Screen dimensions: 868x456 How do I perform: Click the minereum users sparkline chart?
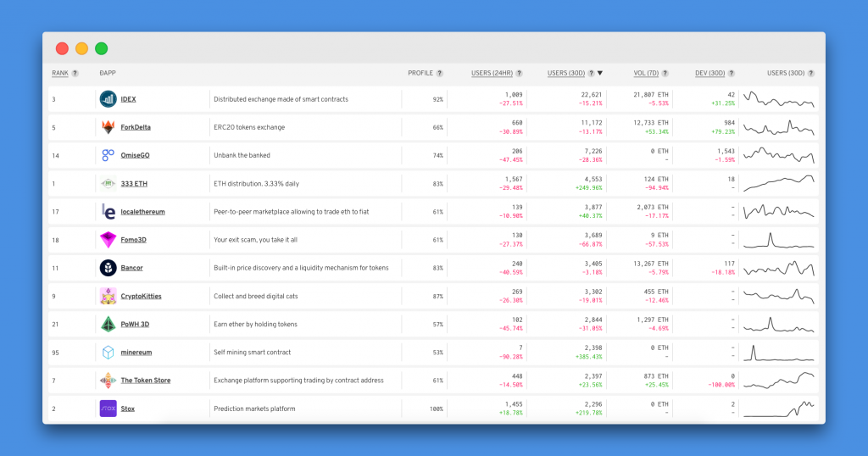778,352
